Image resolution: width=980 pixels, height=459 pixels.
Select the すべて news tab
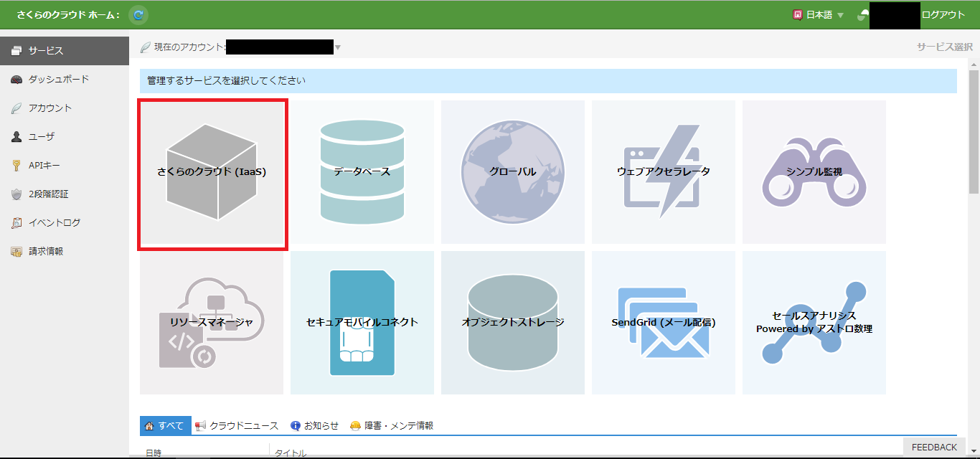pyautogui.click(x=166, y=425)
